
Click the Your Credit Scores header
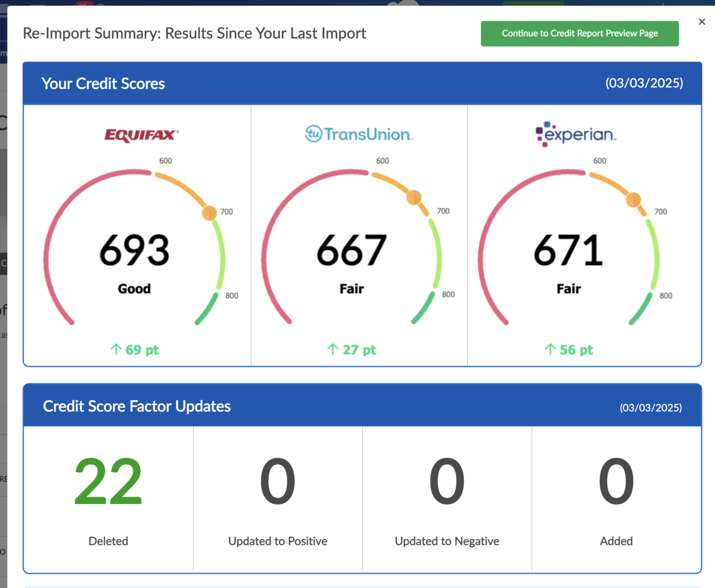[103, 83]
